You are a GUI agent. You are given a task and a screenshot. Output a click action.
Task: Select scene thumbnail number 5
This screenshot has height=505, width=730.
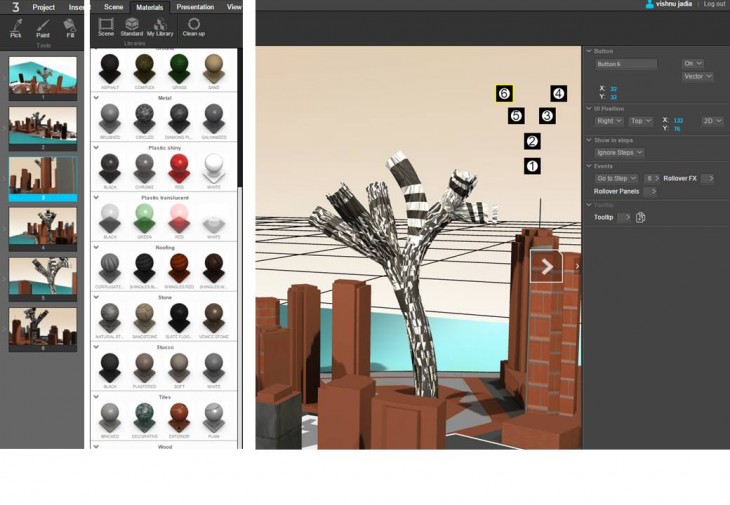click(x=43, y=276)
